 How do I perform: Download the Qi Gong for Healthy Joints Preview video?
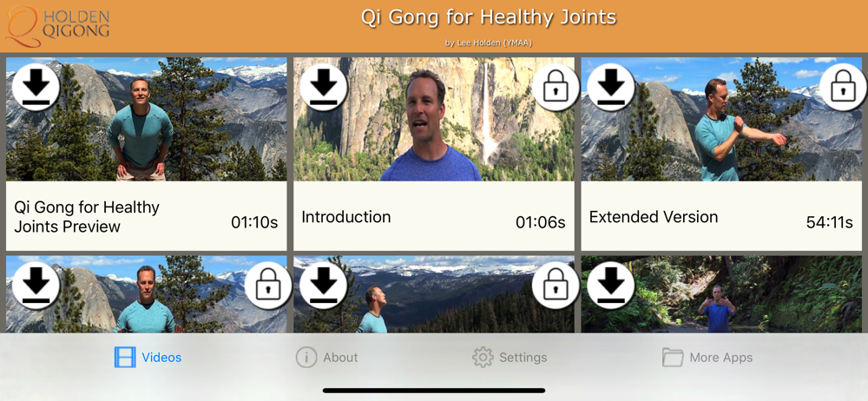[36, 87]
